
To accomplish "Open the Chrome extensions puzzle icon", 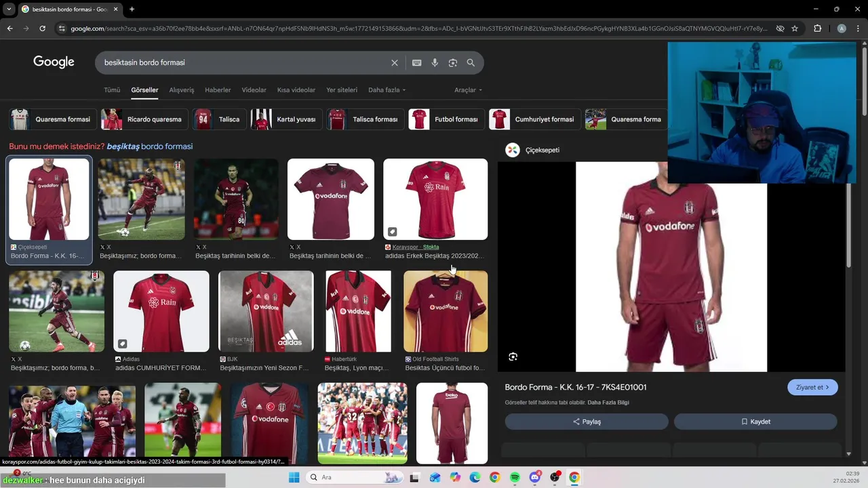I will 818,28.
